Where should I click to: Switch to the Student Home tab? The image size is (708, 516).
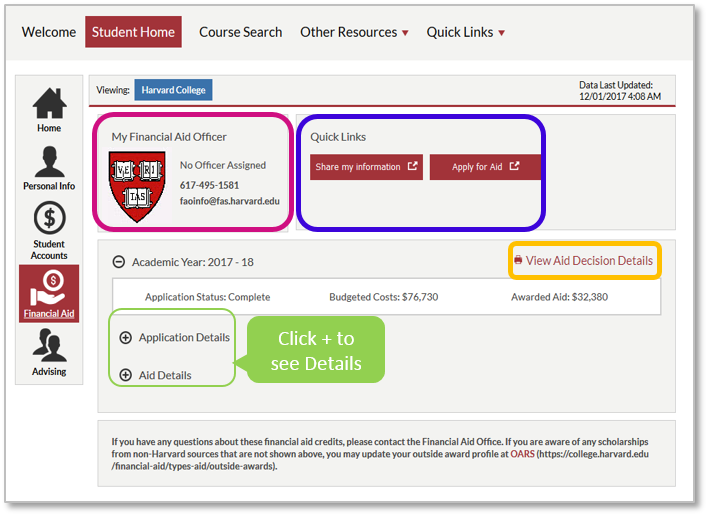point(133,32)
